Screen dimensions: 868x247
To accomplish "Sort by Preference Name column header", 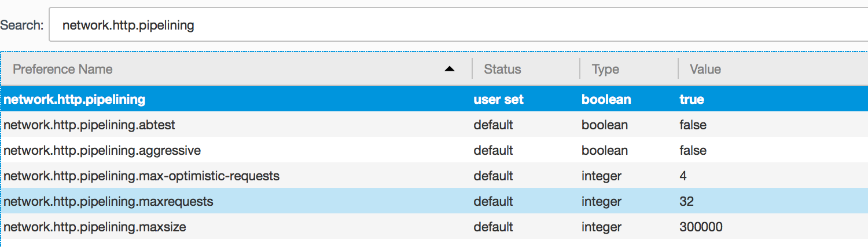I will point(62,70).
